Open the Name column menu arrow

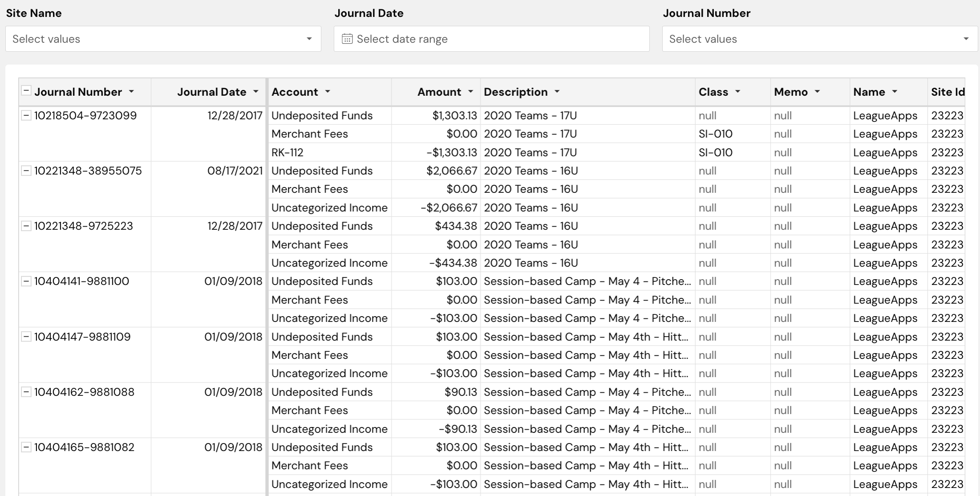coord(896,92)
